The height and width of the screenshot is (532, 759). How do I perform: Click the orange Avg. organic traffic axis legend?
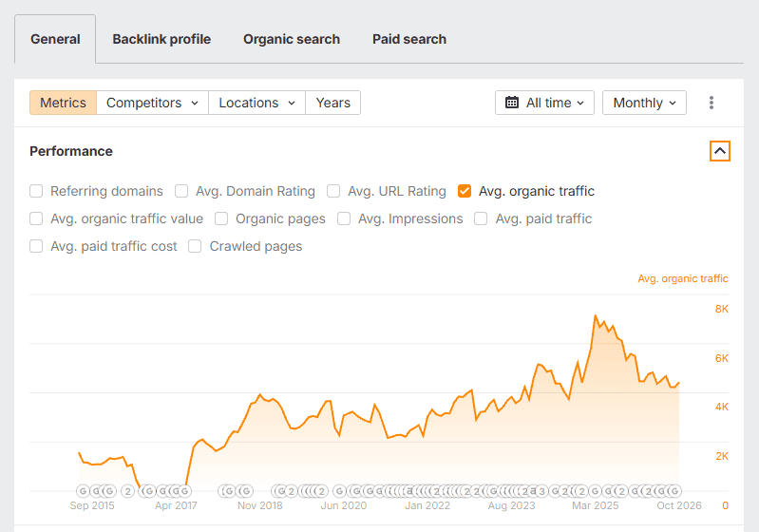pyautogui.click(x=682, y=278)
